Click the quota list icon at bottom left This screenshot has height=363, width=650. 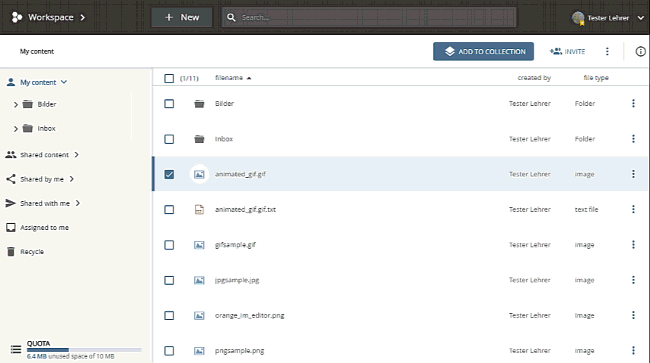click(x=16, y=349)
